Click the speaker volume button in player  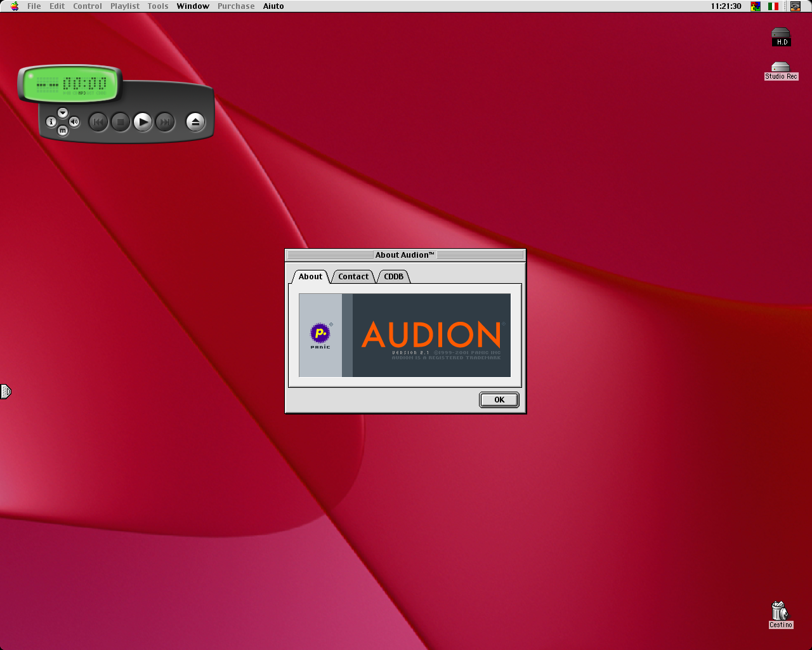tap(74, 122)
